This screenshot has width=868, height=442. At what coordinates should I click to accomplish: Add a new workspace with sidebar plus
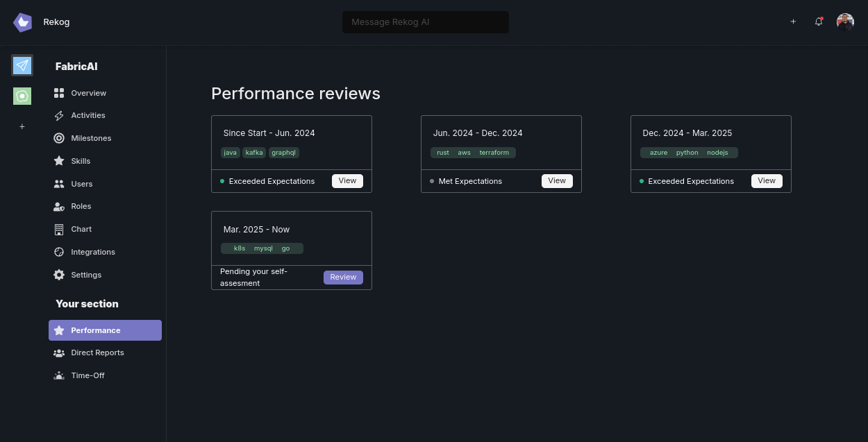click(x=22, y=126)
